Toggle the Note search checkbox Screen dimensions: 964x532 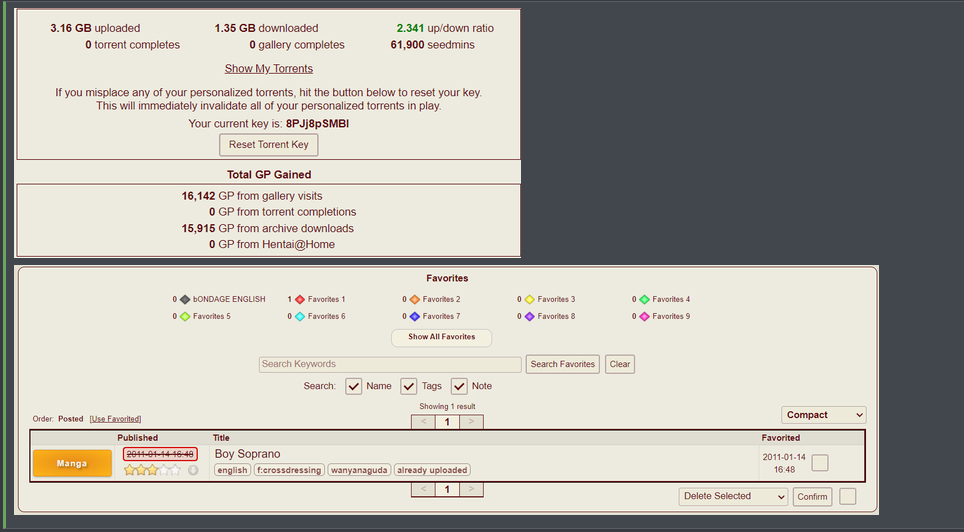point(459,386)
